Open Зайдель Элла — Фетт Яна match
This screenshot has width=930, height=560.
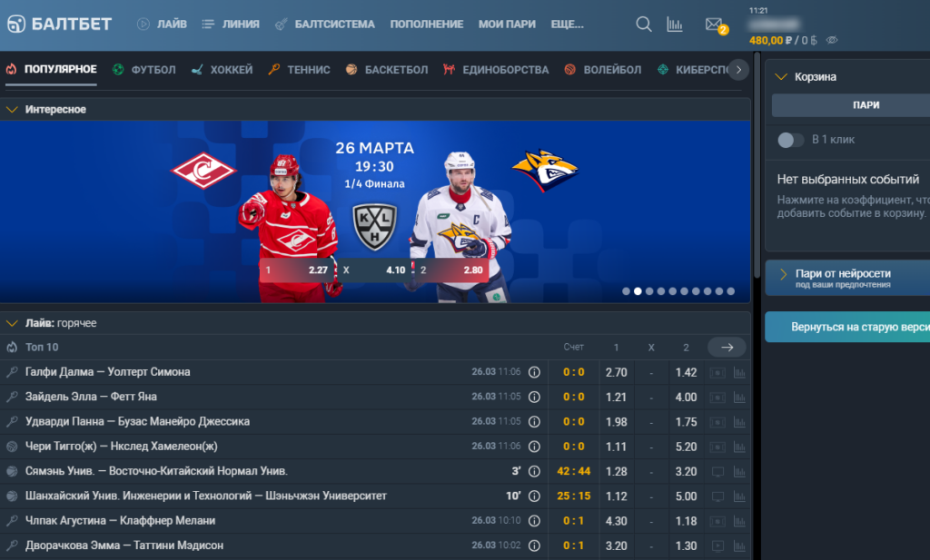tap(91, 397)
